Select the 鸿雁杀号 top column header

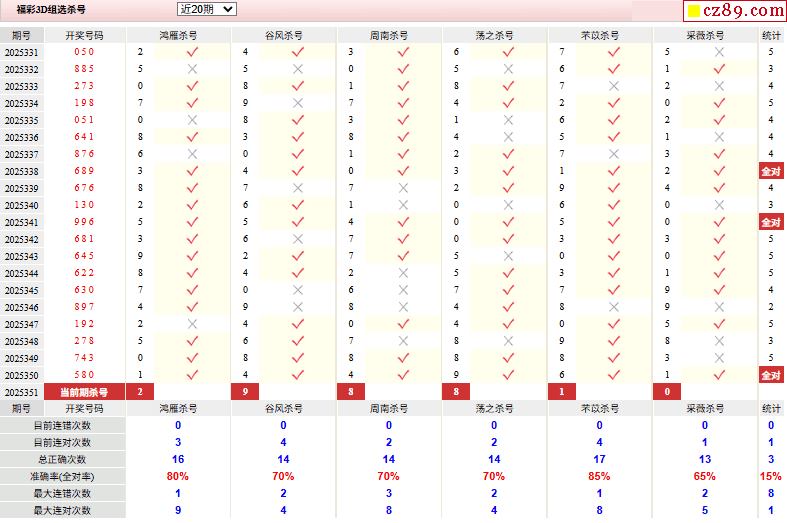[x=178, y=35]
